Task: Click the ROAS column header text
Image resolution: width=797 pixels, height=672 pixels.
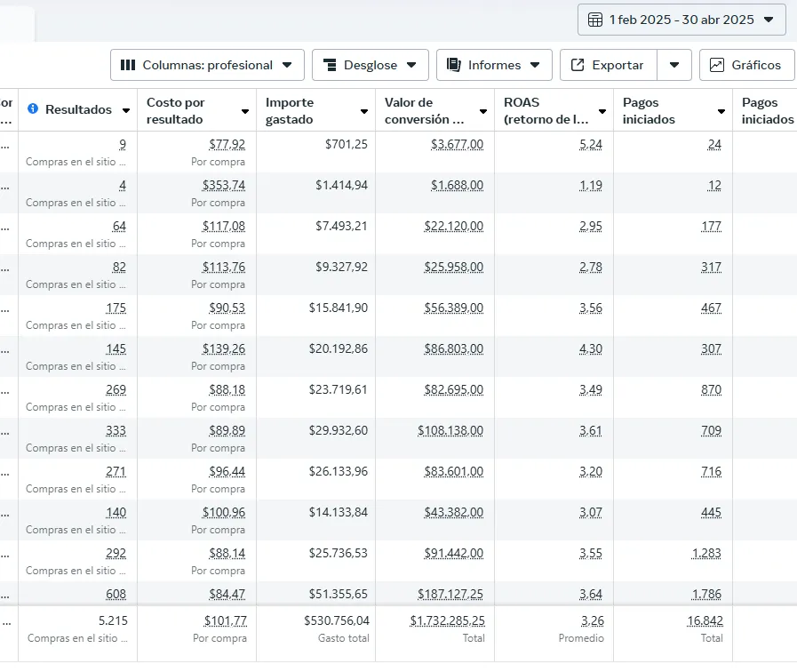Action: [546, 111]
